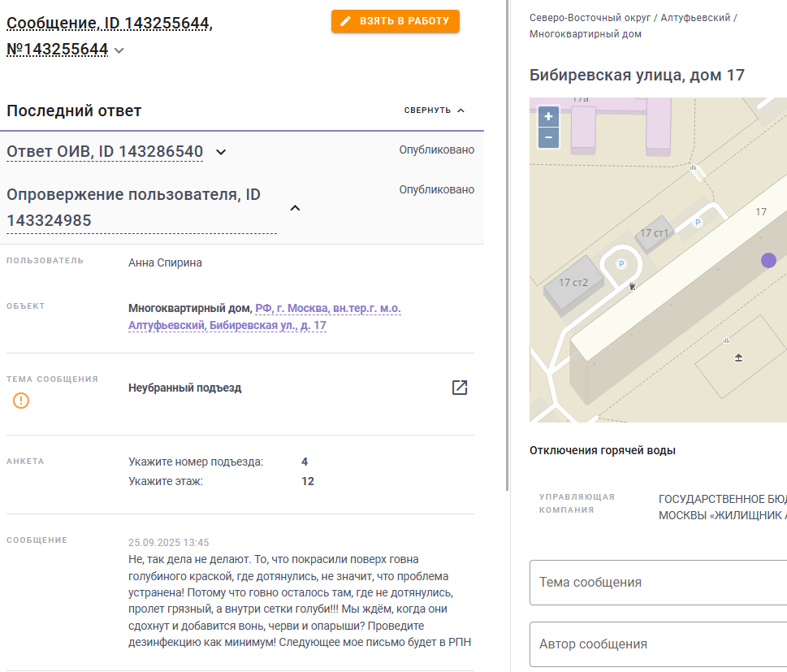Collapse section via 'Свернуть' control

click(435, 110)
